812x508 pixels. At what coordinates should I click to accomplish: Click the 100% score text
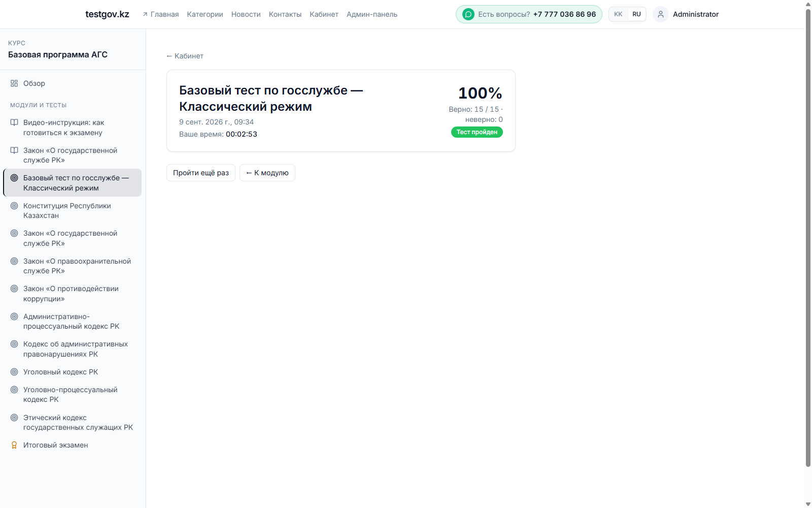[480, 93]
